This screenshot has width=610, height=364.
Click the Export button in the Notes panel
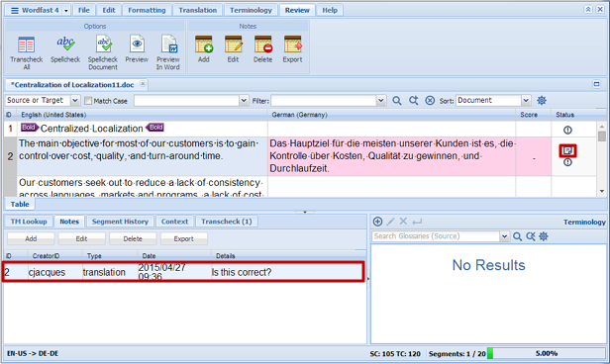tap(183, 238)
